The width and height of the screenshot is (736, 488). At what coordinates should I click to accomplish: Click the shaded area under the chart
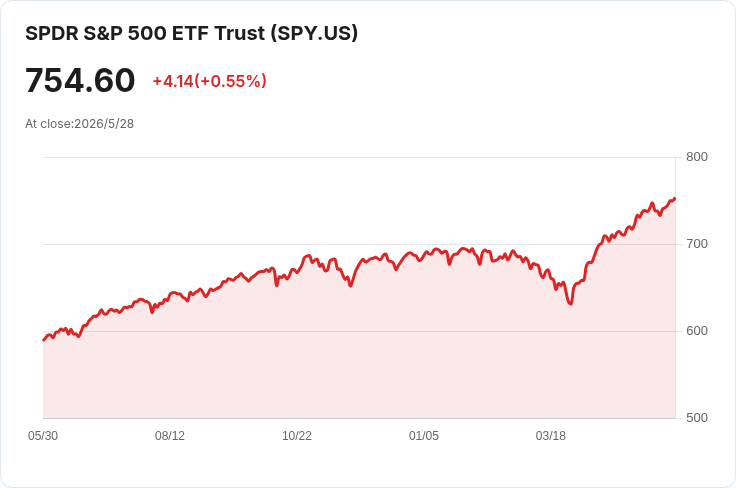(359, 366)
